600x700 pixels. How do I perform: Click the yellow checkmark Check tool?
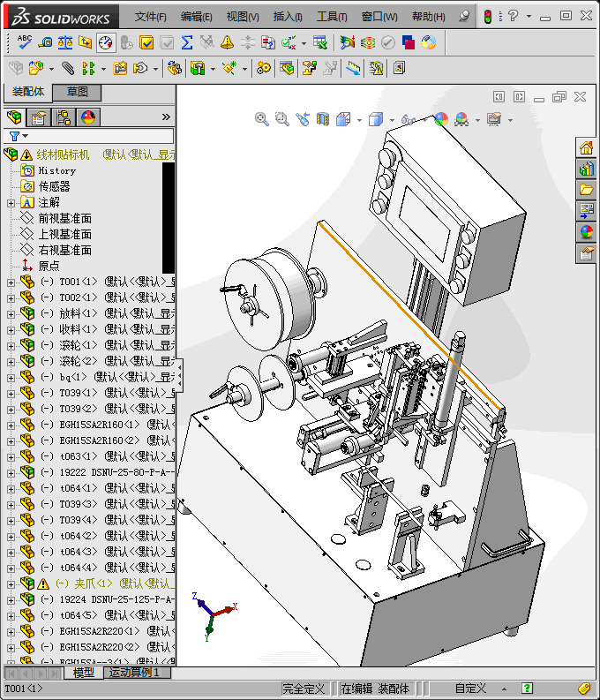146,42
